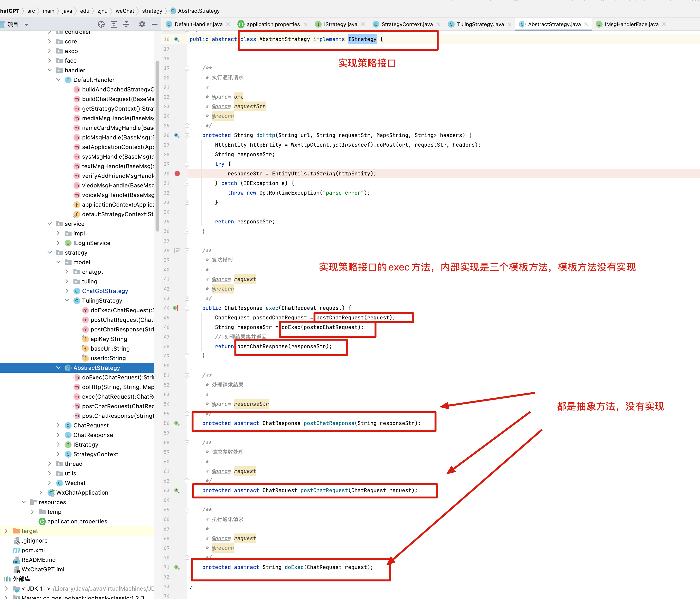Remove the red breakpoint on line 30
This screenshot has height=599, width=700.
pyautogui.click(x=177, y=174)
